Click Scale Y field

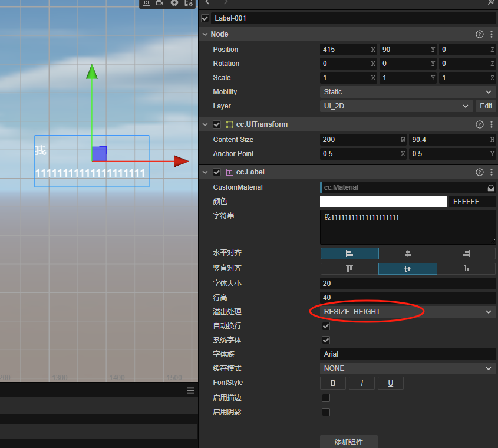tap(408, 78)
